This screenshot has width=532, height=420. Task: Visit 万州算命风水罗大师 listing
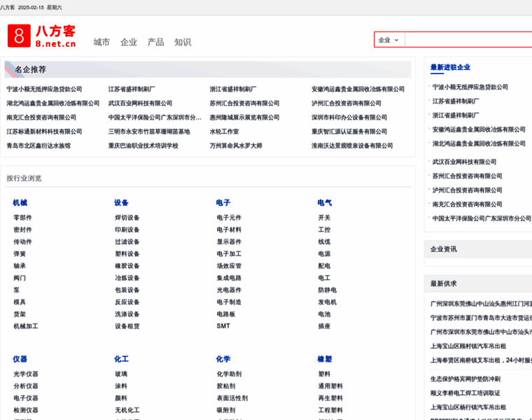click(x=236, y=146)
